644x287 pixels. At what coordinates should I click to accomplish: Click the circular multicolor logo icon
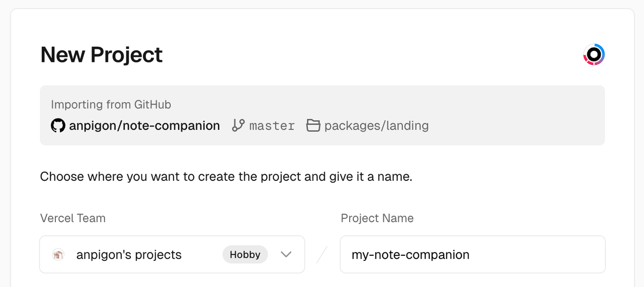pyautogui.click(x=594, y=54)
